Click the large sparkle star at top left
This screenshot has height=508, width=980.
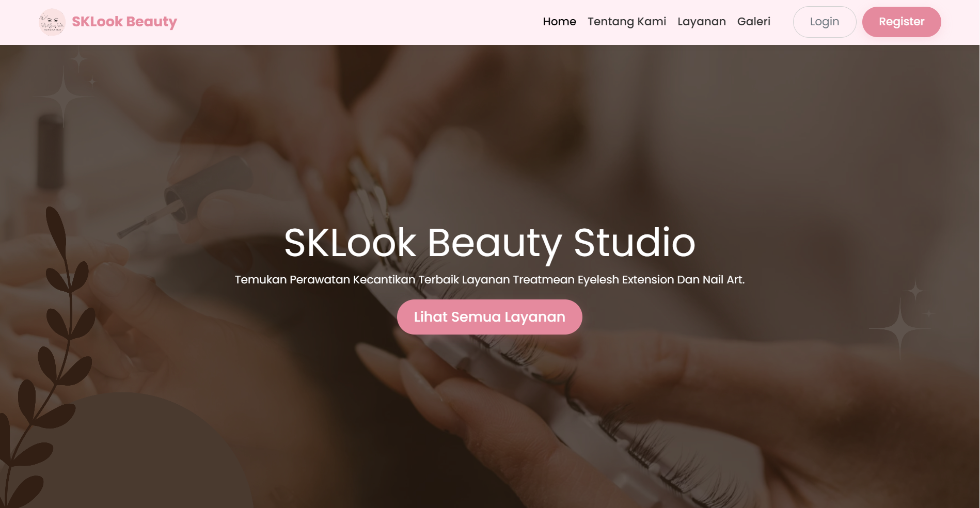tap(64, 97)
